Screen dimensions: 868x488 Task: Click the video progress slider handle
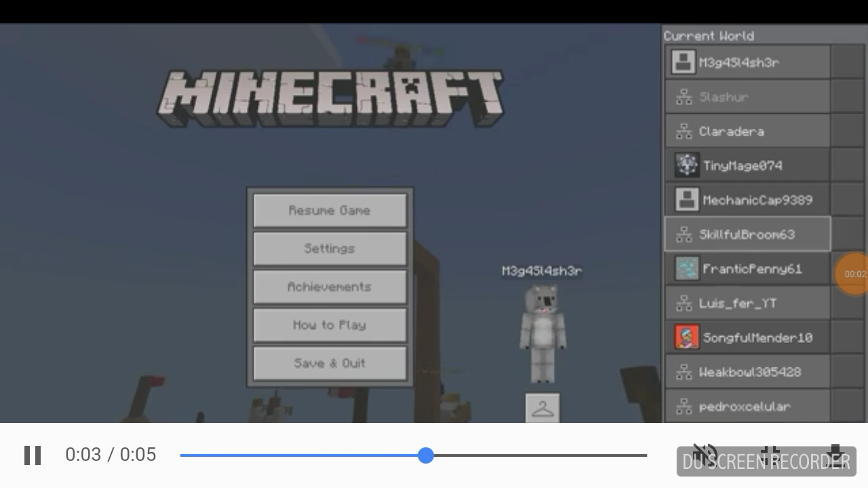(426, 455)
